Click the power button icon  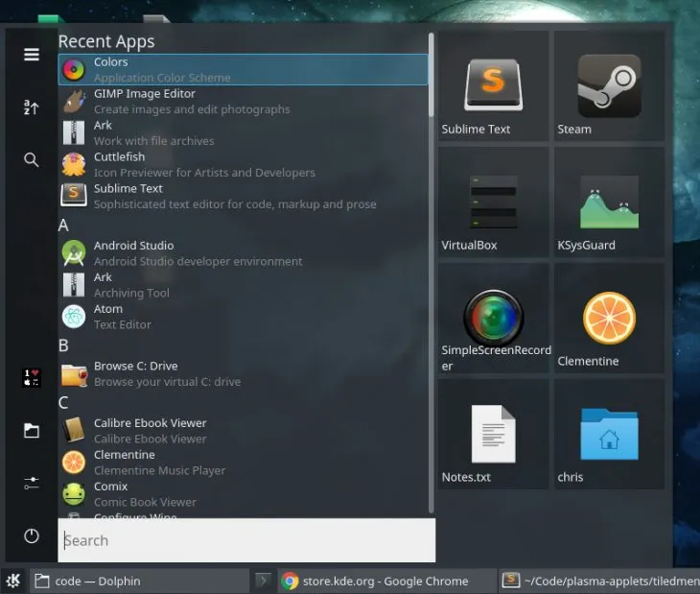click(32, 536)
